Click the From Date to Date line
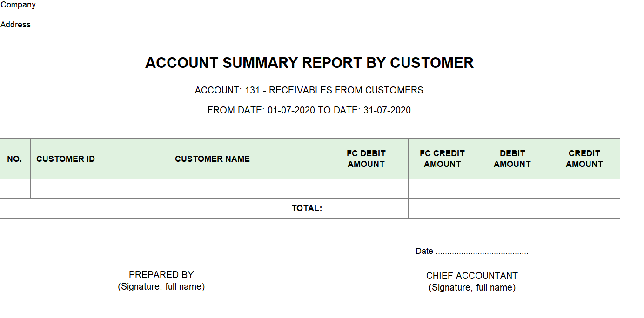The image size is (644, 318). tap(309, 110)
